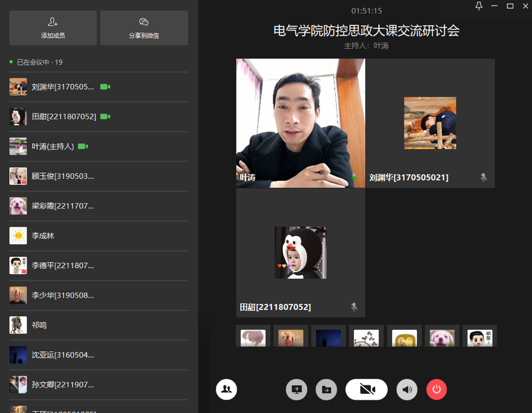Image resolution: width=532 pixels, height=413 pixels.
Task: Click 李少华's avatar in the member list
Action: point(18,295)
